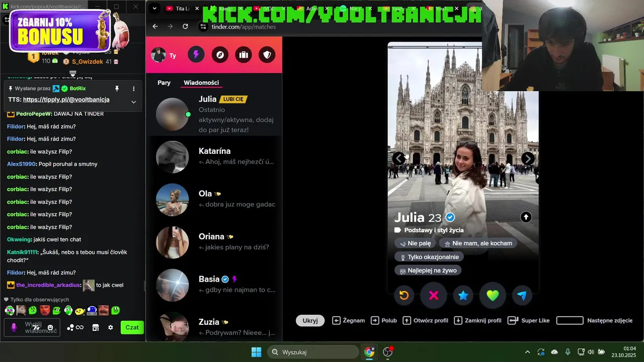Collapse the chat leaderboard arrow
Image resolution: width=644 pixels, height=362 pixels.
73,73
